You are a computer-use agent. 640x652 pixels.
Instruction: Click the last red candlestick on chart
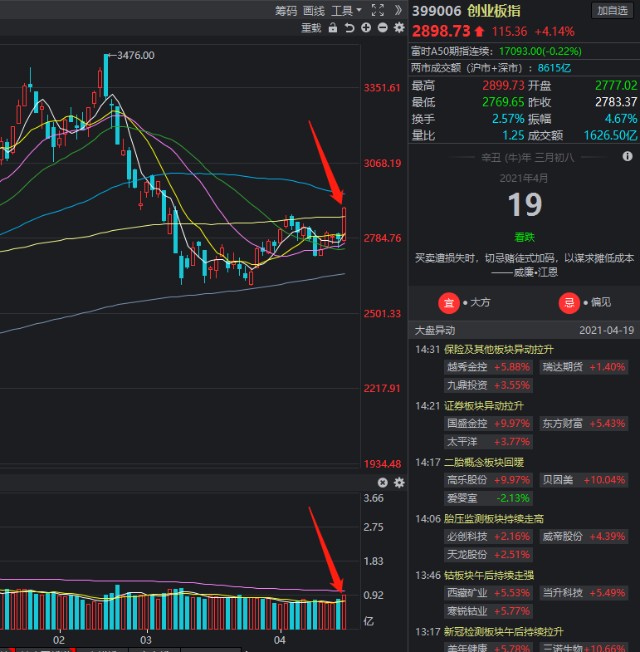coord(344,224)
